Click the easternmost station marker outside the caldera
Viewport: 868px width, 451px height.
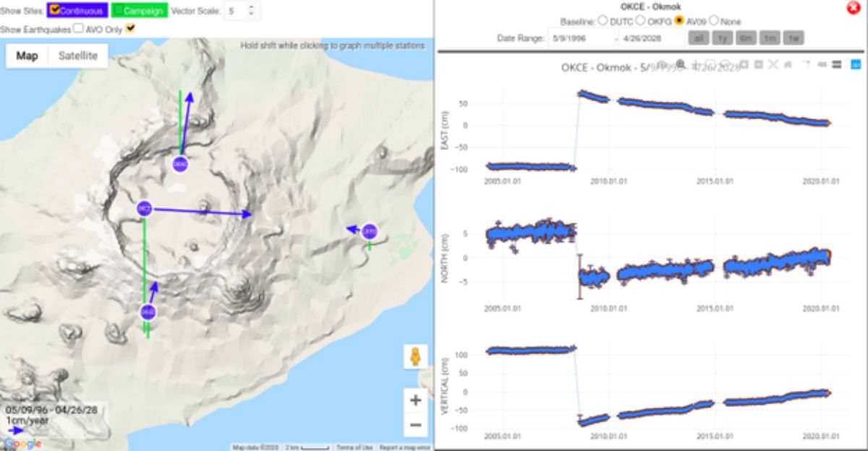point(370,231)
